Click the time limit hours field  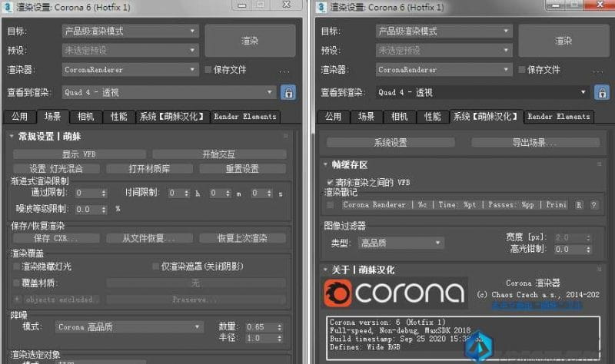pos(175,194)
